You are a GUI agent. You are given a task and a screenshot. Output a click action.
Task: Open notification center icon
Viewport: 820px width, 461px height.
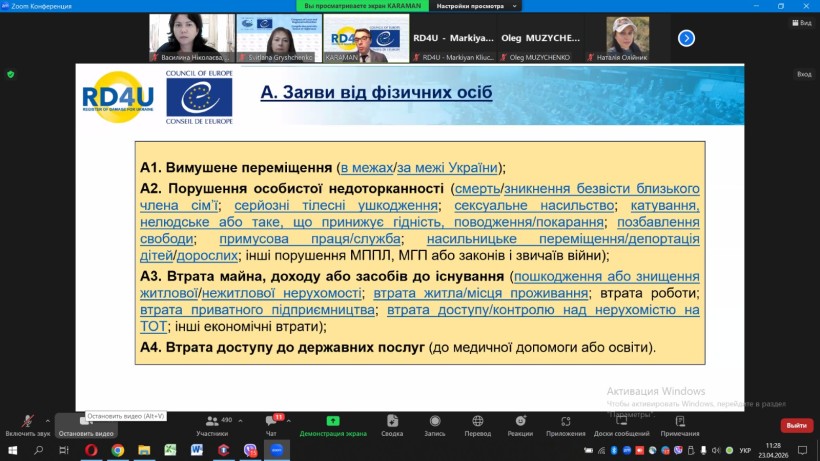(x=803, y=450)
